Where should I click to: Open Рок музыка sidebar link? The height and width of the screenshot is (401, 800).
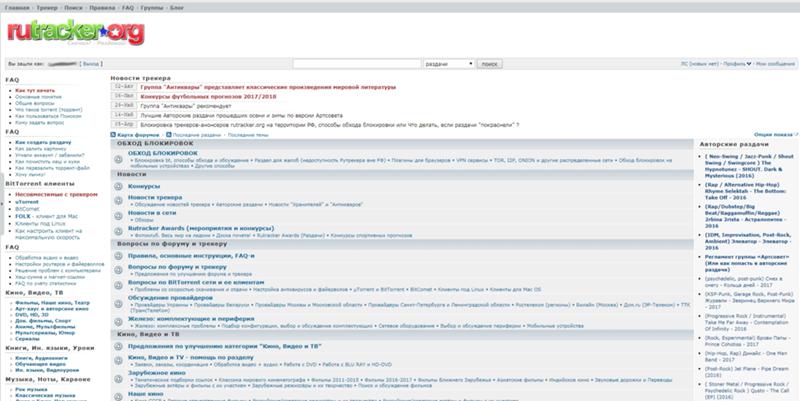(31, 389)
